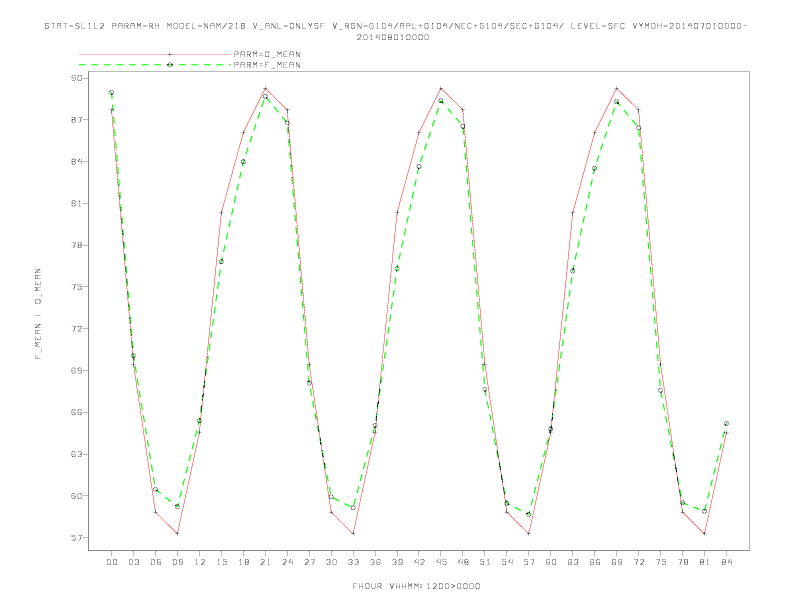Click forecast hour 36 on the horizontal axis

point(375,562)
